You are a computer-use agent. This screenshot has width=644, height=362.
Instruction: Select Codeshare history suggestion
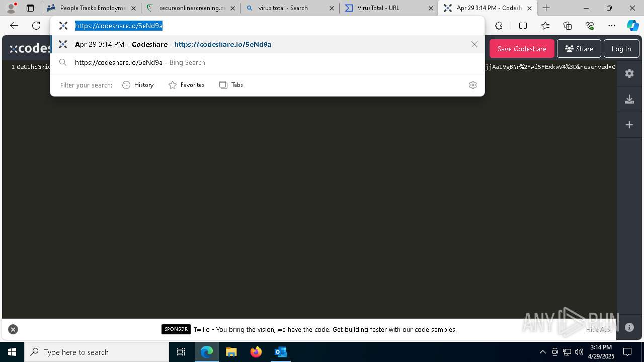267,44
